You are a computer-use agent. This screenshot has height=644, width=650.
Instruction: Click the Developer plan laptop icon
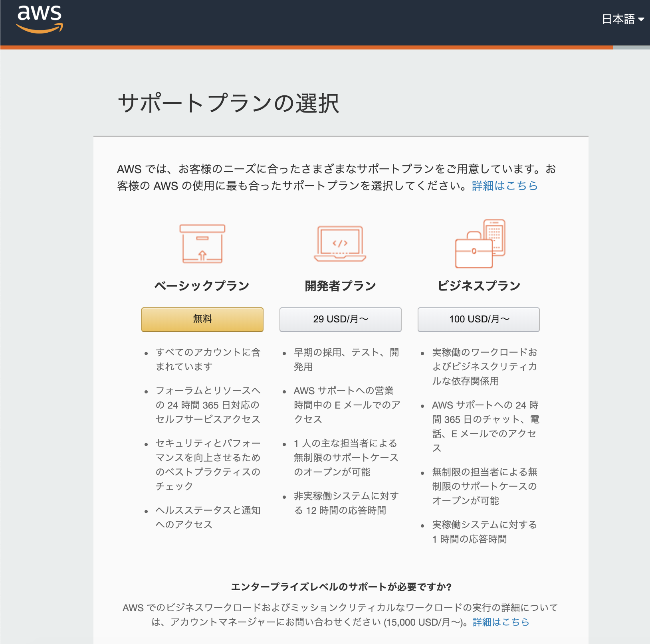tap(340, 243)
